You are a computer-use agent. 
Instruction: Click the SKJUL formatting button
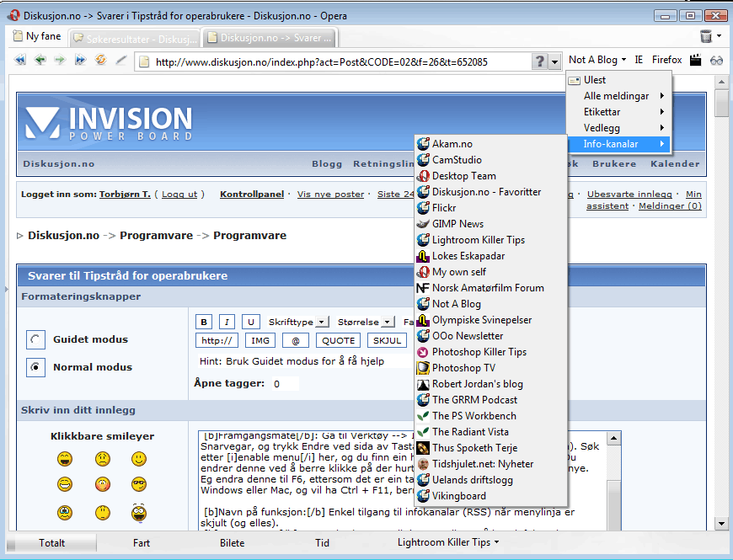point(387,340)
